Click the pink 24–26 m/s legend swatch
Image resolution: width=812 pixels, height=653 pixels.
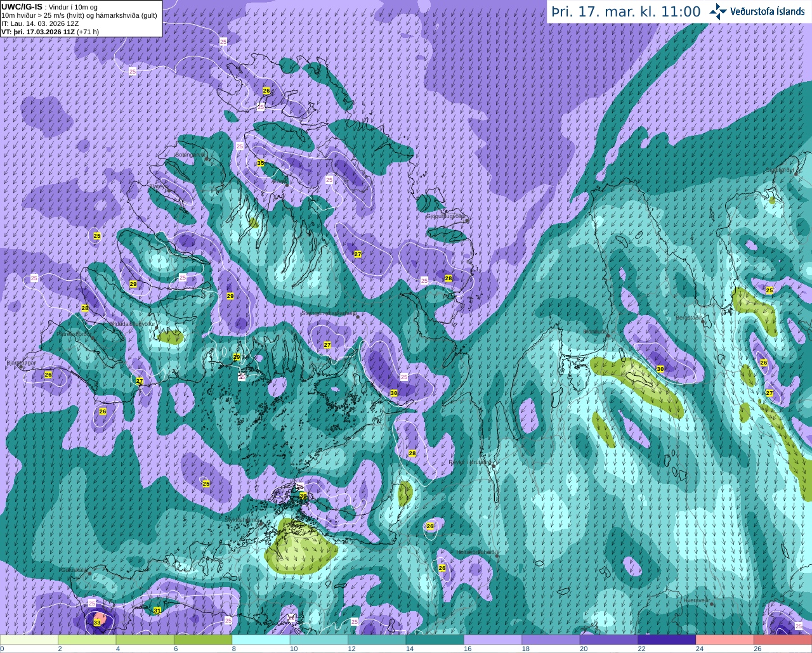click(x=725, y=640)
